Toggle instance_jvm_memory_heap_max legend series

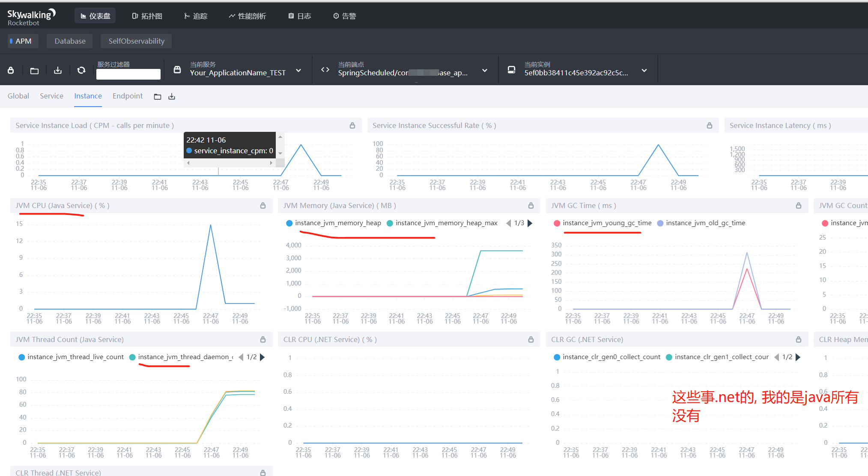click(x=442, y=223)
